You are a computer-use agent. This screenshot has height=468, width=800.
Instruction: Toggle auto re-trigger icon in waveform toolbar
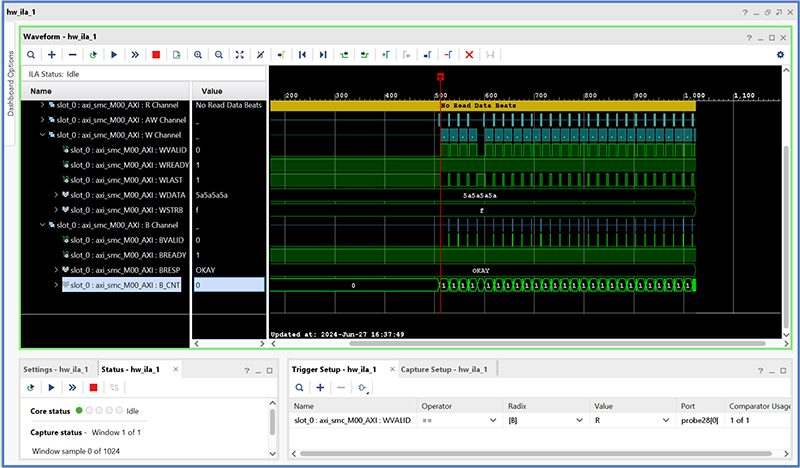click(93, 54)
